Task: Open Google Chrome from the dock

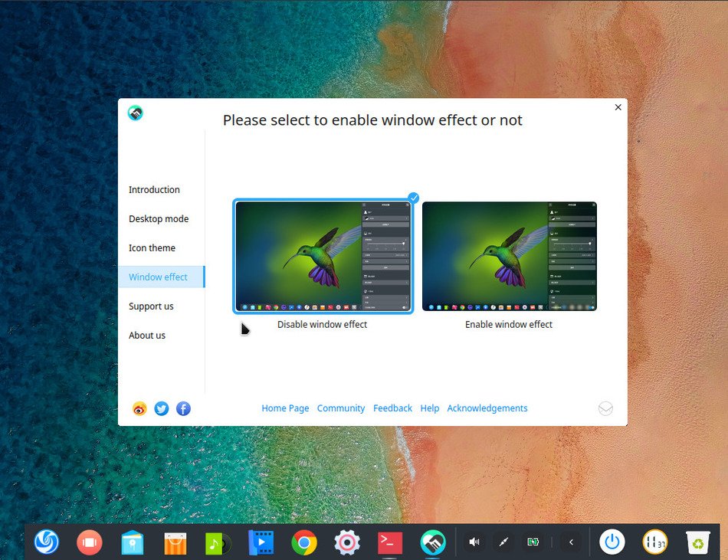Action: coord(304,542)
